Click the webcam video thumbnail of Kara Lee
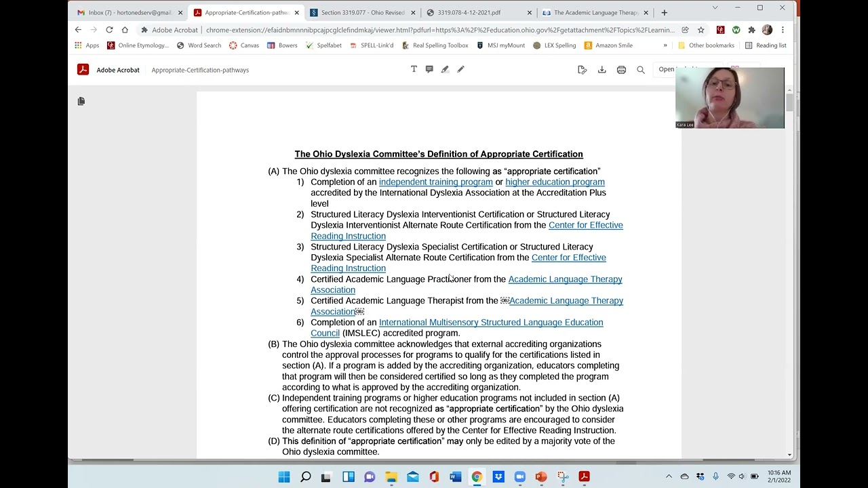Image resolution: width=868 pixels, height=488 pixels. pyautogui.click(x=730, y=98)
